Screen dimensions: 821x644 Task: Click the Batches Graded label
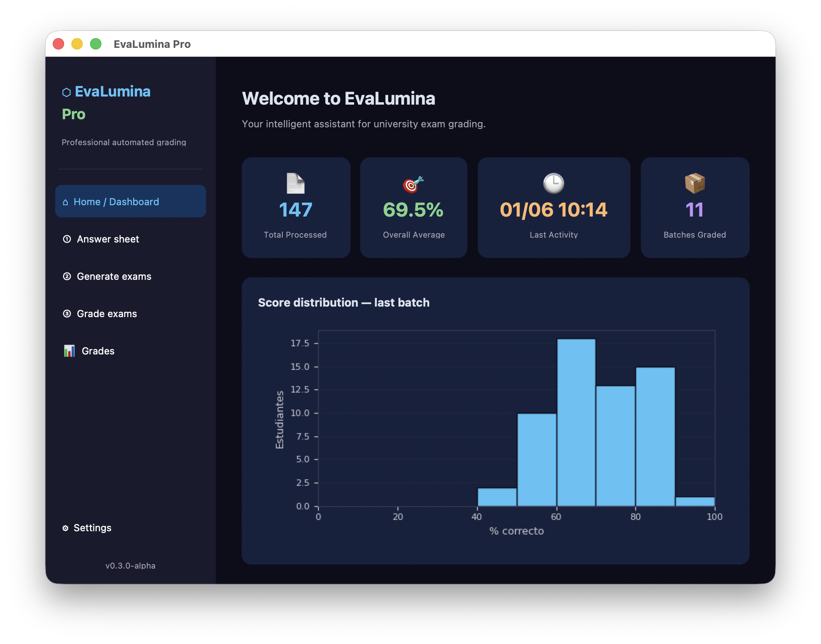click(695, 235)
